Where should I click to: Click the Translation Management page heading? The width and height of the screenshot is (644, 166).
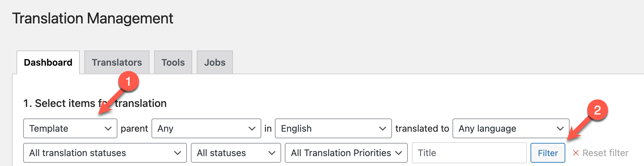tap(93, 18)
